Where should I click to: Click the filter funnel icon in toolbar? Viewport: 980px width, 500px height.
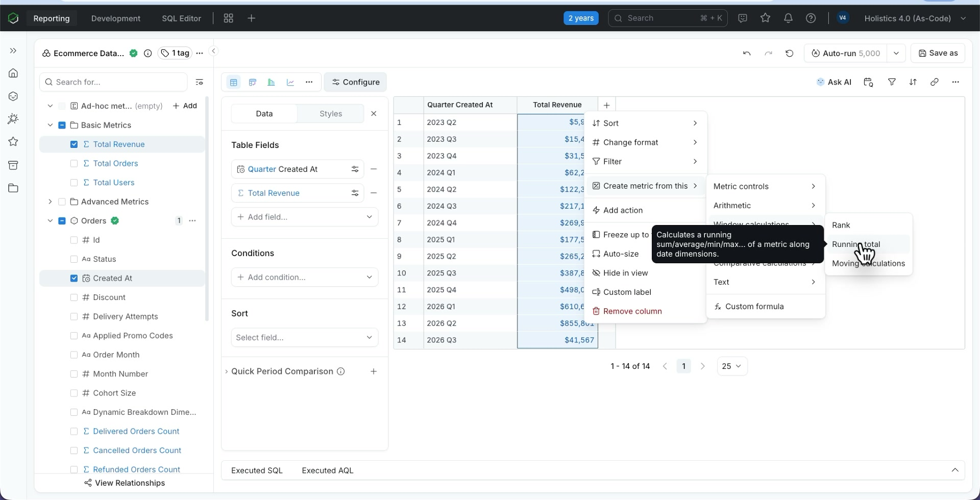click(x=892, y=82)
